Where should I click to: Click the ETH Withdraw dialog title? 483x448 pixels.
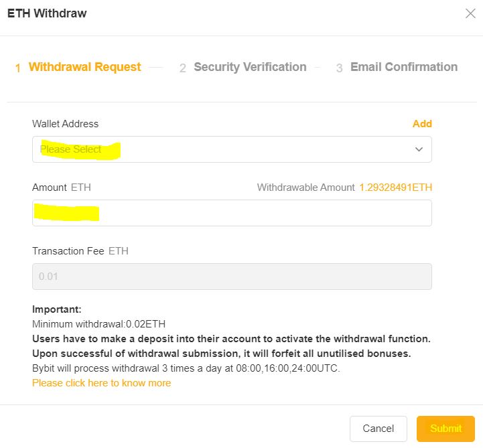pos(47,13)
